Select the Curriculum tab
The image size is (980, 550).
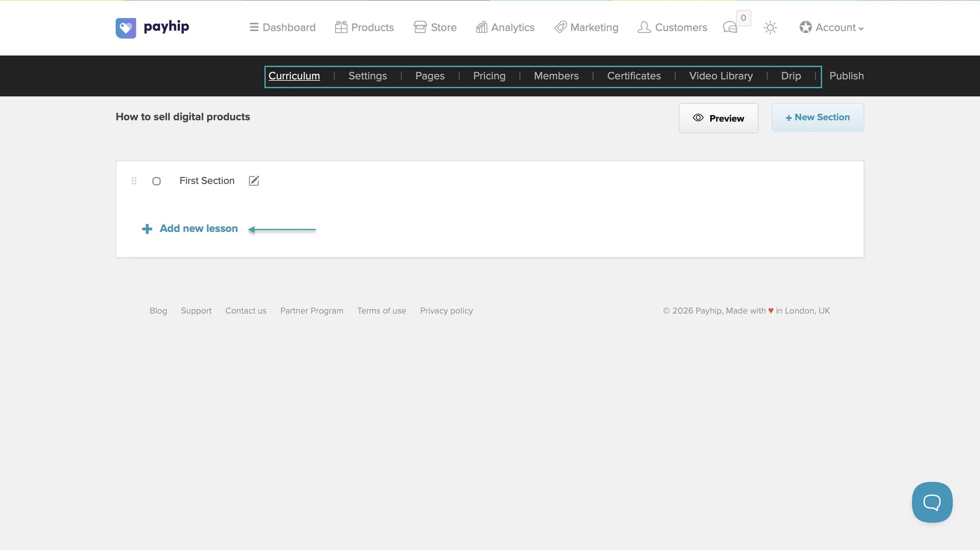(x=294, y=76)
